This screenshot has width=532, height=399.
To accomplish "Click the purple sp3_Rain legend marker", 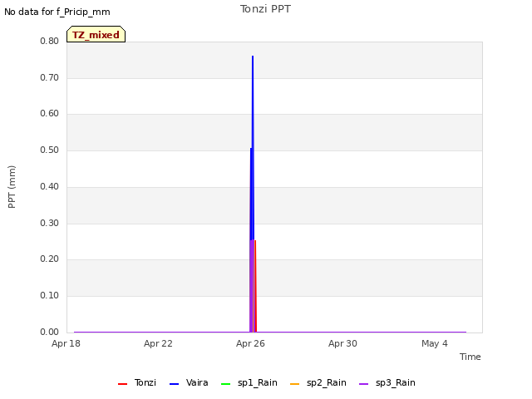I will tap(364, 384).
